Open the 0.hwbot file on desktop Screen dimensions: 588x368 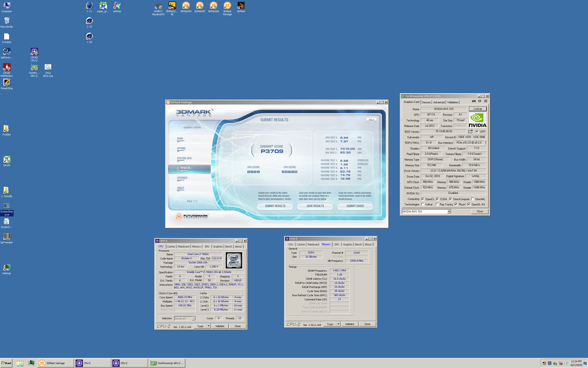coord(7,38)
